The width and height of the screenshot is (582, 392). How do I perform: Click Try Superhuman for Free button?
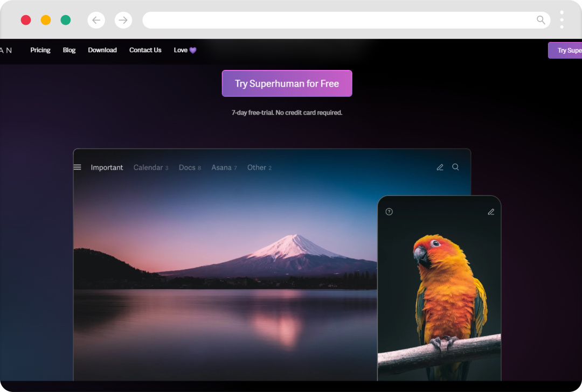pos(287,83)
